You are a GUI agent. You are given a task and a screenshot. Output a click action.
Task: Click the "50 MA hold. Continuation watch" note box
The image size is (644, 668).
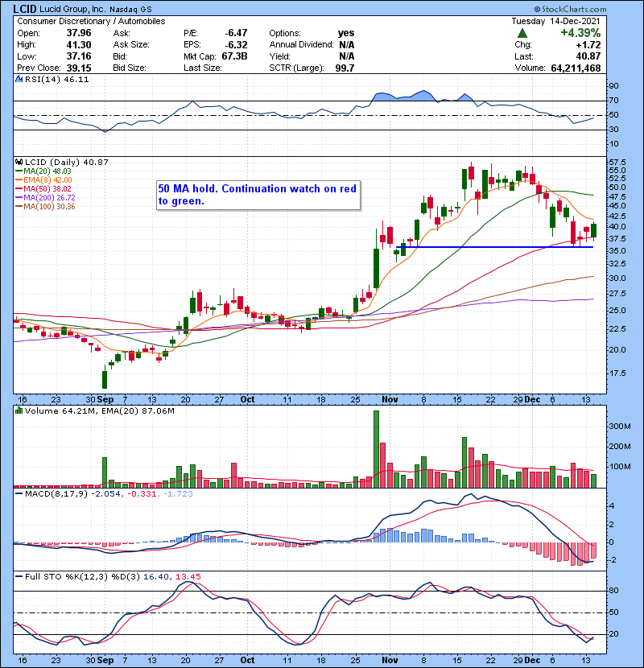258,195
